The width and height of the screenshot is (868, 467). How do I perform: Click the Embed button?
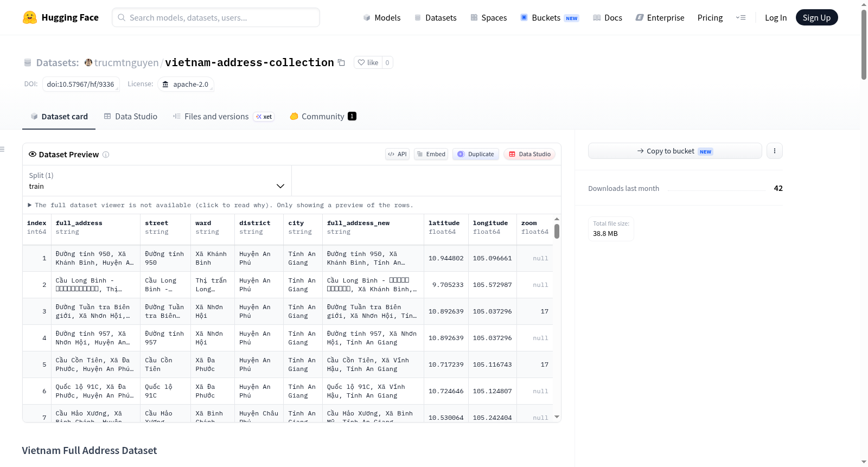[431, 154]
